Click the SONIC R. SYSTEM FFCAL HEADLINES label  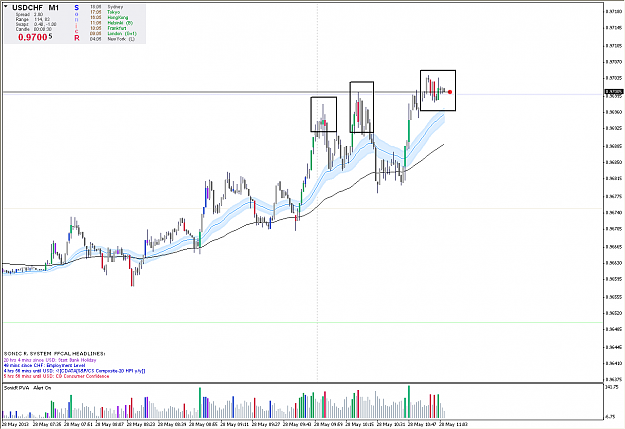(x=54, y=354)
